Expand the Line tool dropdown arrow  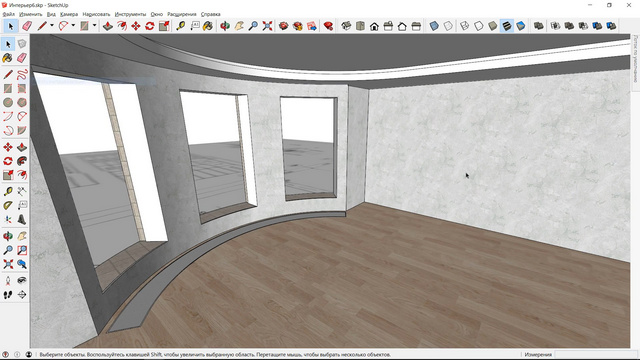tap(52, 26)
